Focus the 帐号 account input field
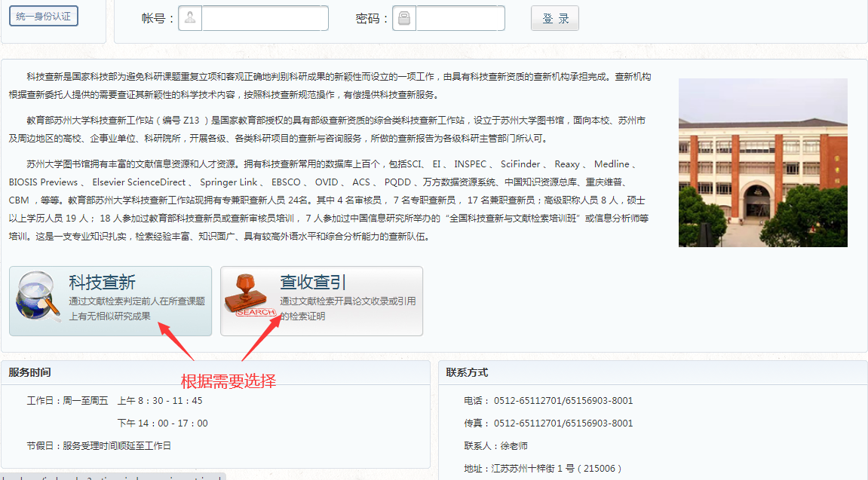868x480 pixels. tap(265, 18)
